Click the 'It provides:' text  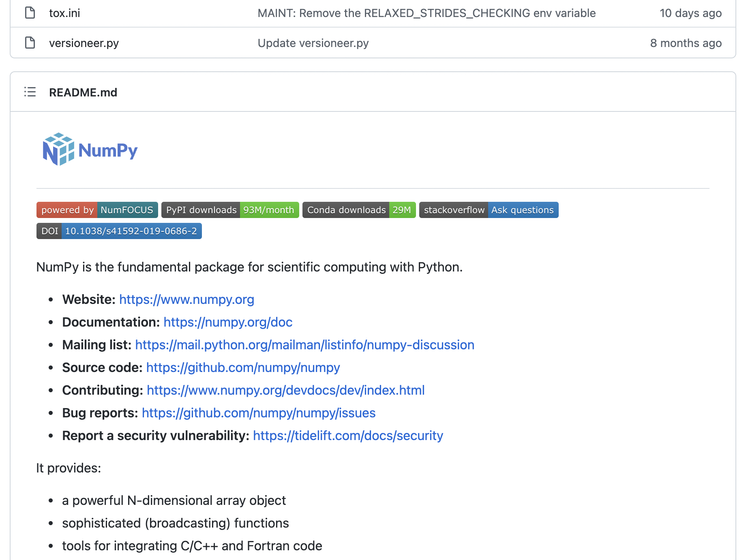point(69,468)
